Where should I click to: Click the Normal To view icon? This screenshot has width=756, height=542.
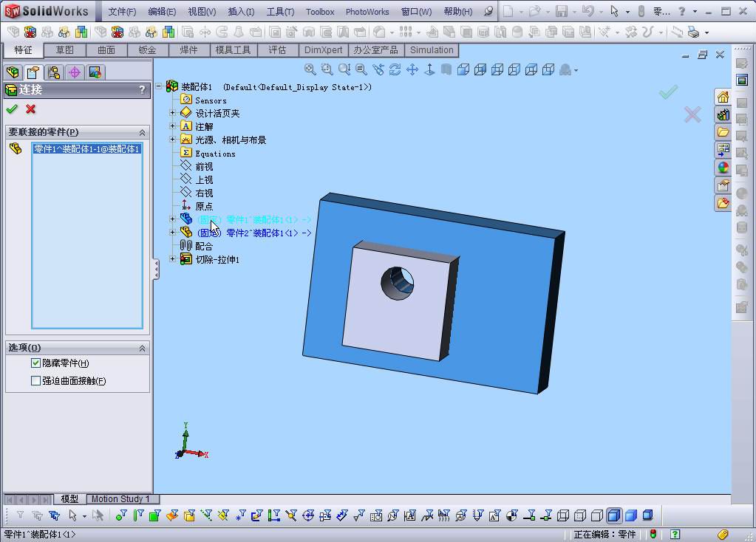[429, 70]
